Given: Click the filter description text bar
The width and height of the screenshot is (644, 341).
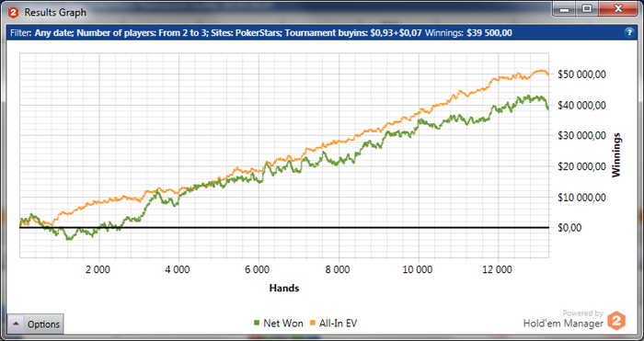Looking at the screenshot, I should (x=322, y=33).
